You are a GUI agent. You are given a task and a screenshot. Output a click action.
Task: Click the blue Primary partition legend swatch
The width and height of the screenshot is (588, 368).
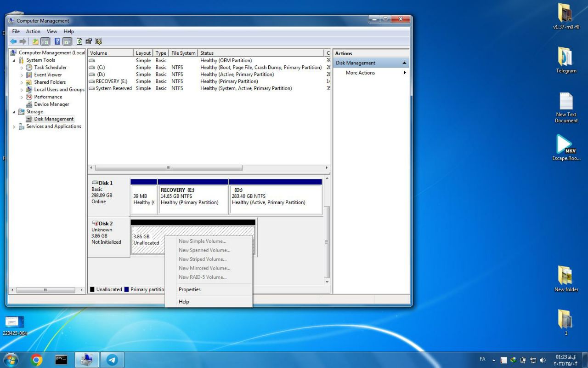coord(126,289)
